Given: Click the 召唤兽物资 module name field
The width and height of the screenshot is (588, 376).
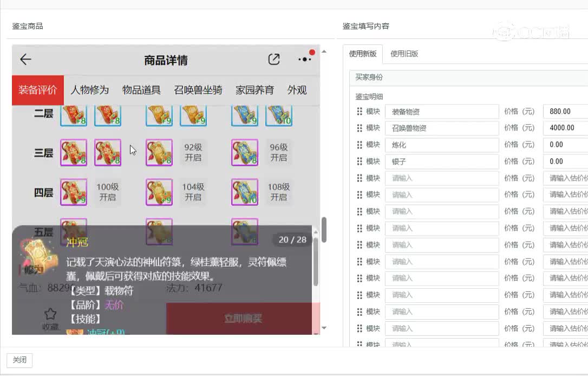Looking at the screenshot, I should point(442,128).
